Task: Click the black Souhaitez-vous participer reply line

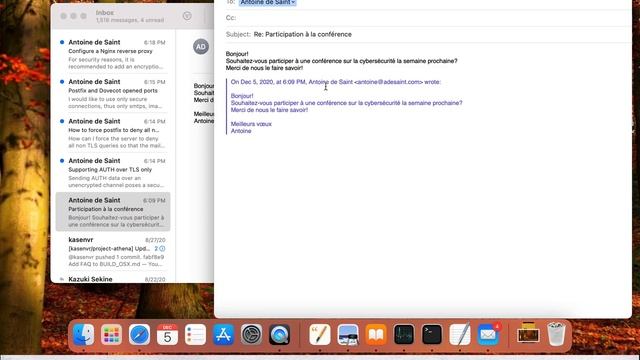Action: click(x=342, y=61)
